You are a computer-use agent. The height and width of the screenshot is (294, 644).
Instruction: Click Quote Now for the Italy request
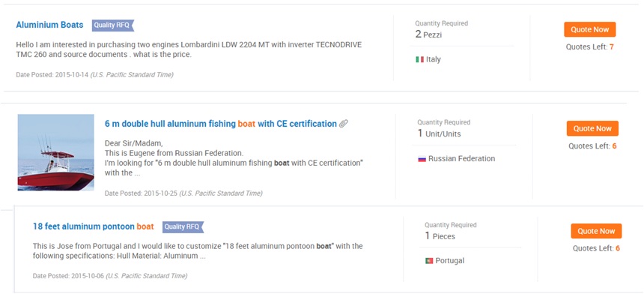(x=589, y=29)
